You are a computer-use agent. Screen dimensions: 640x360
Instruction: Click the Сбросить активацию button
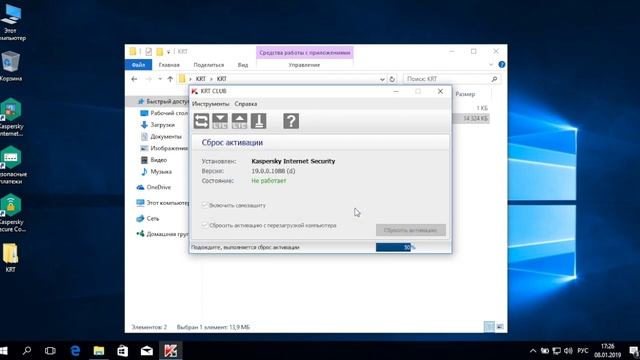(x=411, y=230)
